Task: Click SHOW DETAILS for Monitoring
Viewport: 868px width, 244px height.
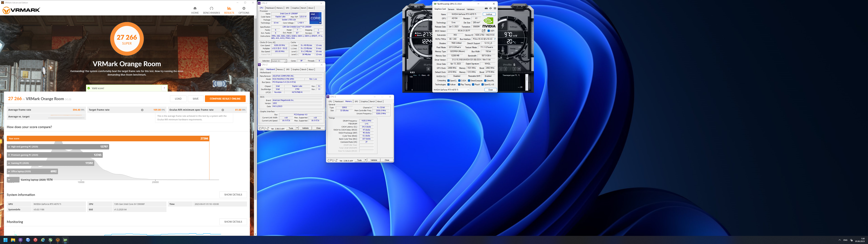Action: (233, 222)
